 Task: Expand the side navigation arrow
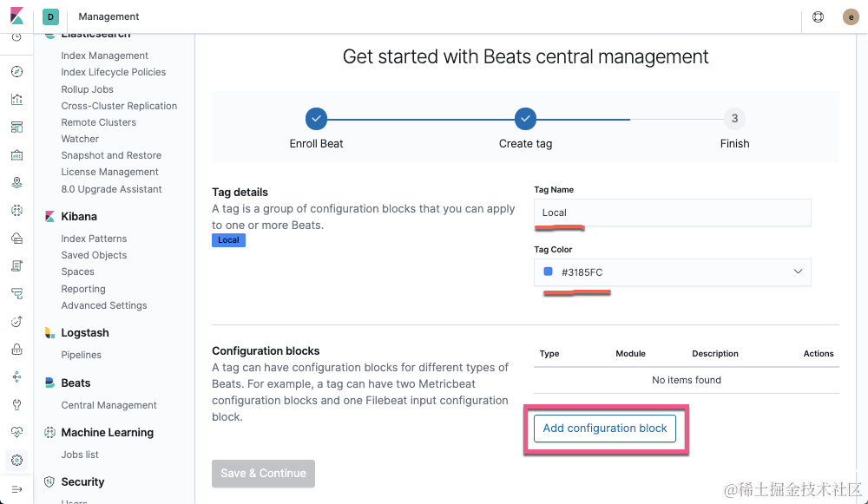coord(16,489)
